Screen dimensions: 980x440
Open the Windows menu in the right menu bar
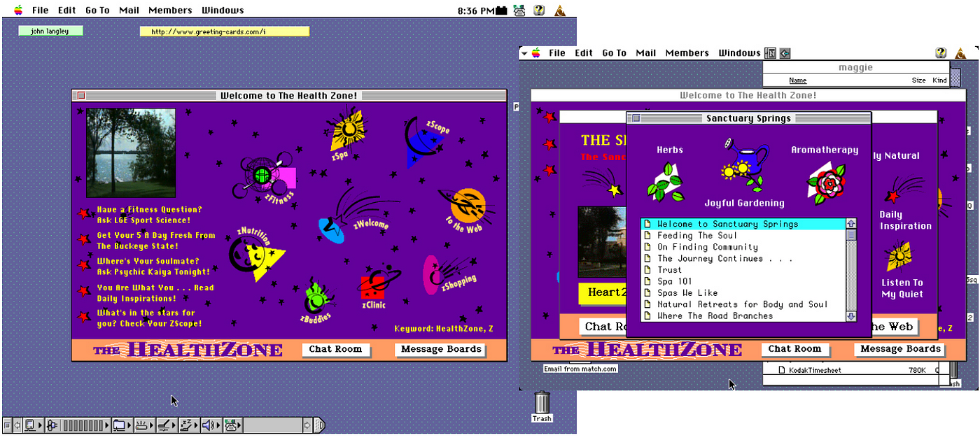pyautogui.click(x=739, y=52)
